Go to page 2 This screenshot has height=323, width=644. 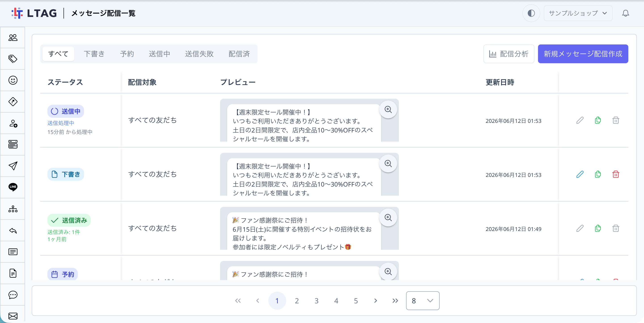tap(297, 301)
